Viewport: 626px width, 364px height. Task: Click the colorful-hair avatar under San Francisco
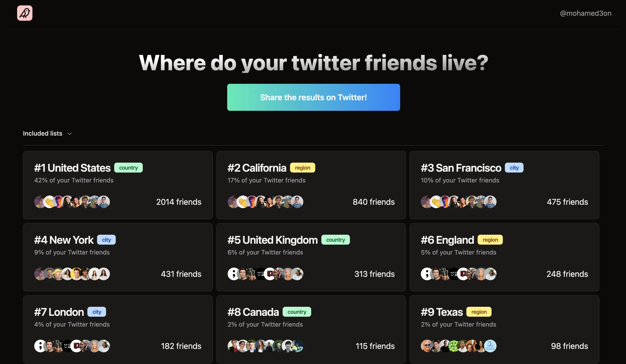point(445,202)
